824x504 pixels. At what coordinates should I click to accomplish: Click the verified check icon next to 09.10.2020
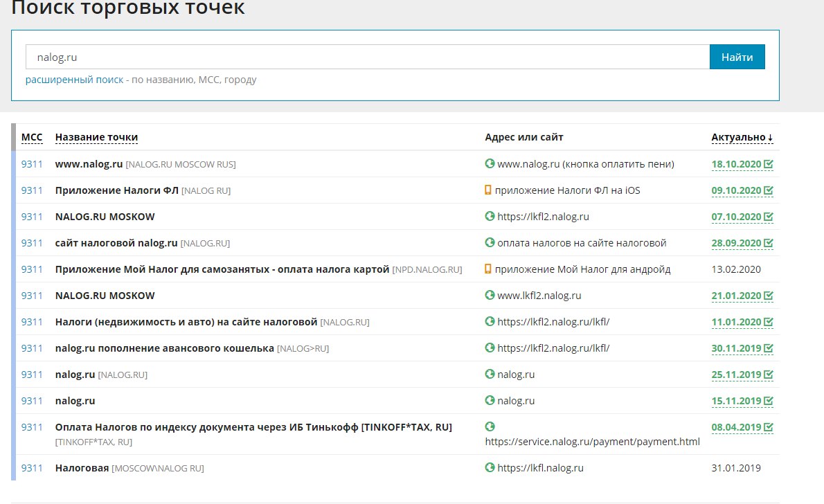pyautogui.click(x=769, y=190)
